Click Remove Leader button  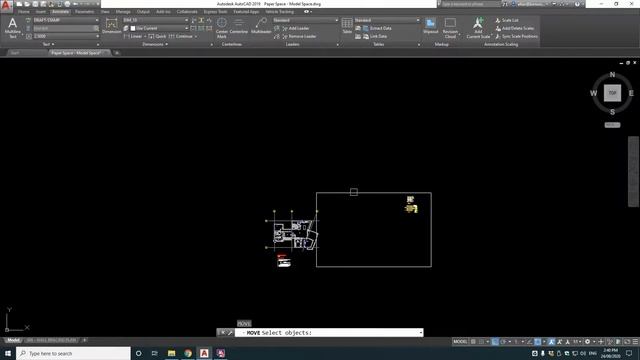(x=299, y=36)
